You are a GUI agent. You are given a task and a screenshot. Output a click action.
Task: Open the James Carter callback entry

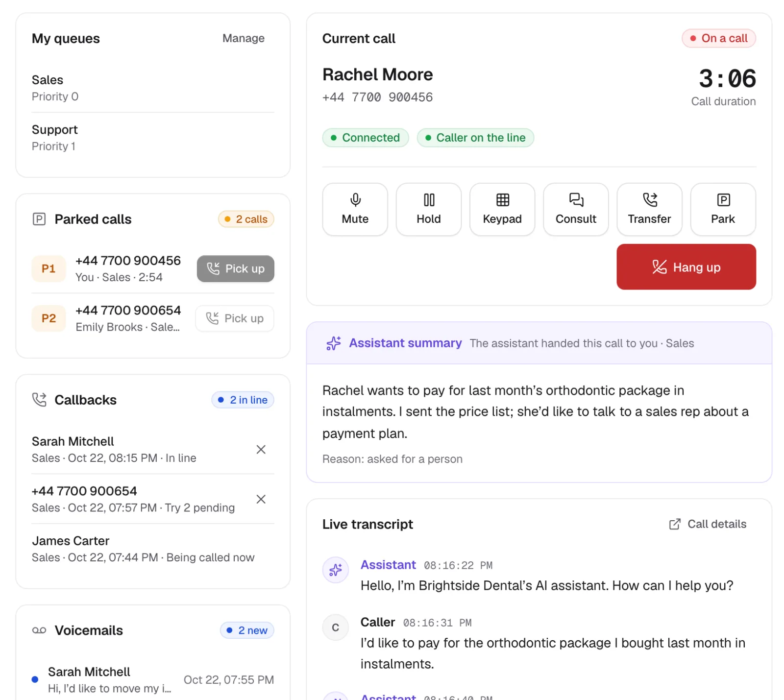pyautogui.click(x=153, y=549)
